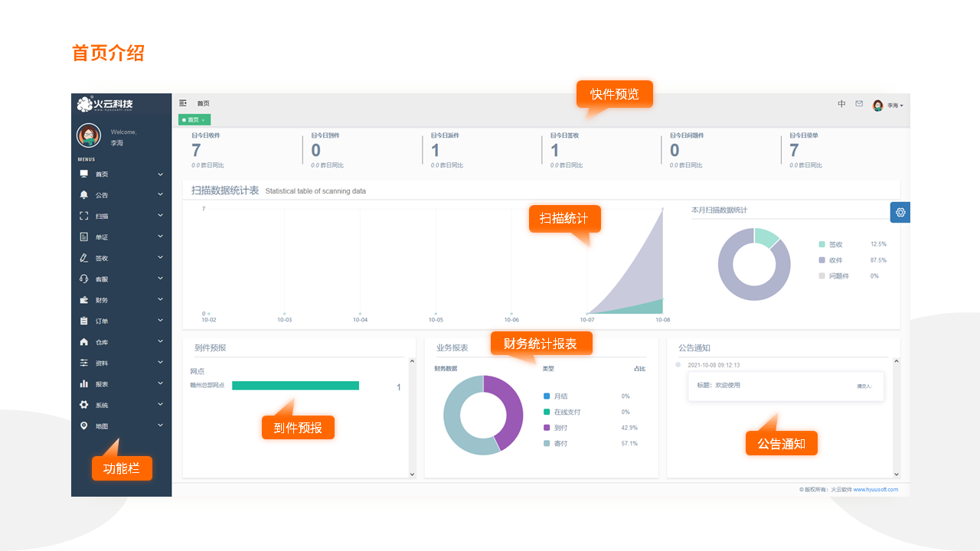This screenshot has height=551, width=980.
Task: Click the 寄付 legend swatch
Action: click(547, 444)
